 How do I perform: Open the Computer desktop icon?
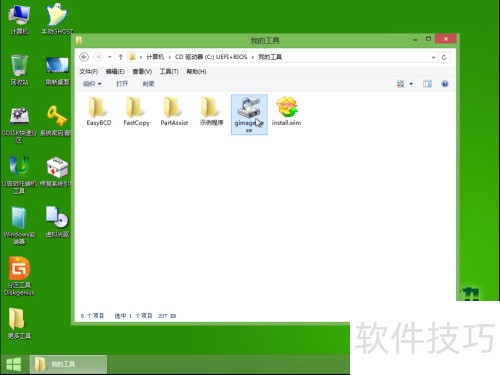pyautogui.click(x=19, y=19)
